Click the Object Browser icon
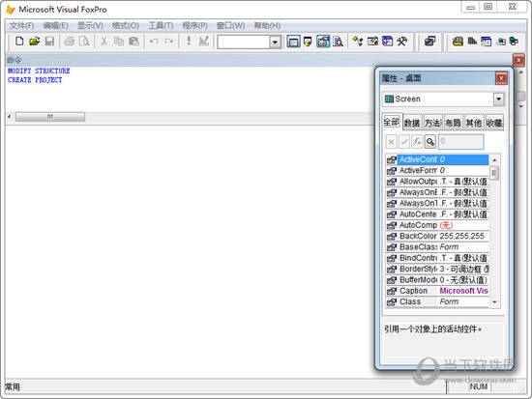 pos(372,42)
